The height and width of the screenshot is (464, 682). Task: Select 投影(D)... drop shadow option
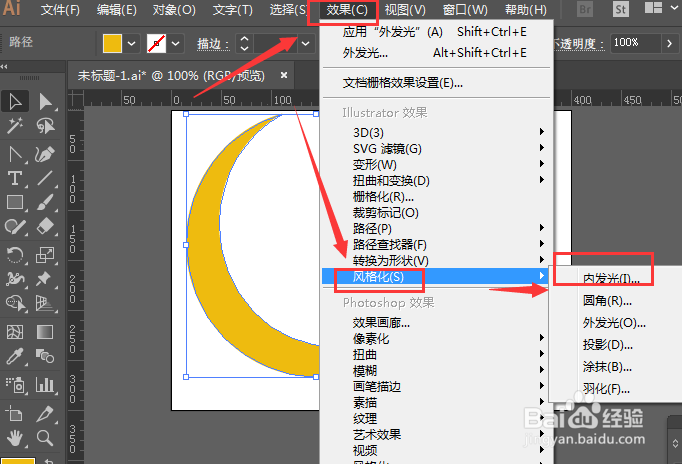click(x=615, y=345)
